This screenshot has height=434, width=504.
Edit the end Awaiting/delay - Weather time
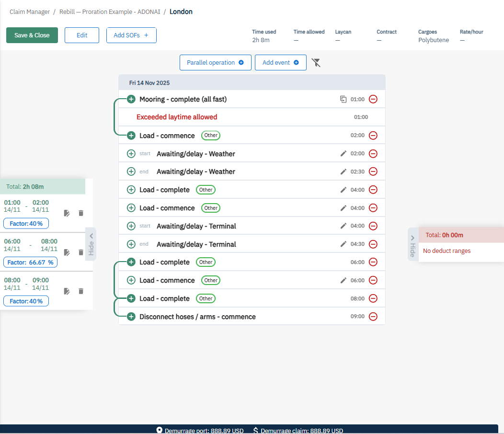[x=344, y=171]
